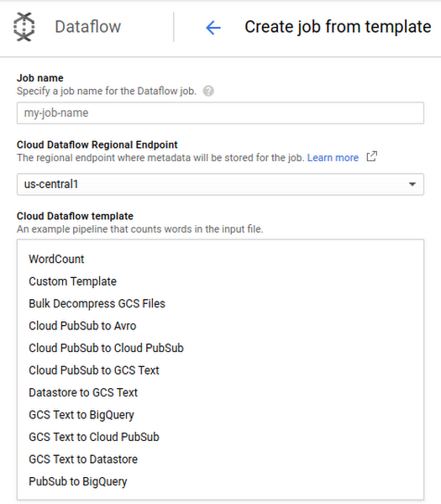This screenshot has width=441, height=504.
Task: Open the us-central1 regional endpoint dropdown
Action: [x=220, y=184]
